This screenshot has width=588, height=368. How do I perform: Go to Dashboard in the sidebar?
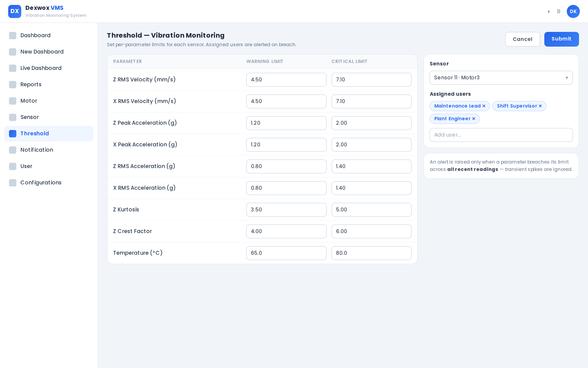click(x=49, y=36)
